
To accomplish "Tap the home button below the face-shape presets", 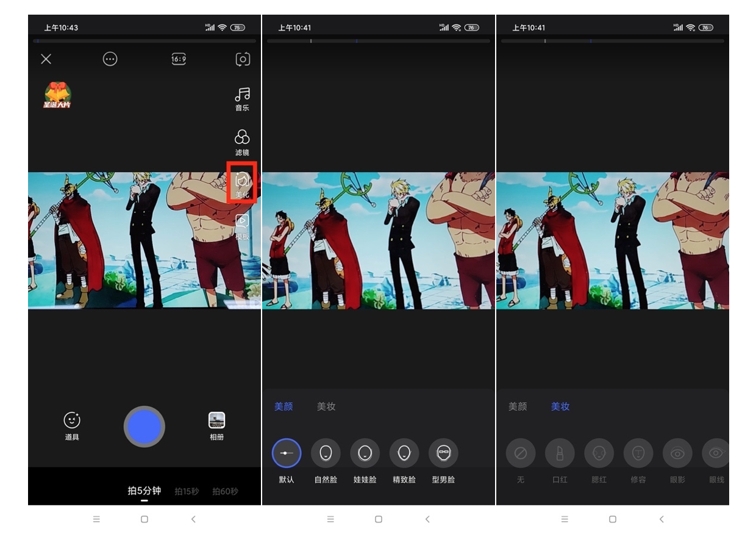I will click(379, 519).
